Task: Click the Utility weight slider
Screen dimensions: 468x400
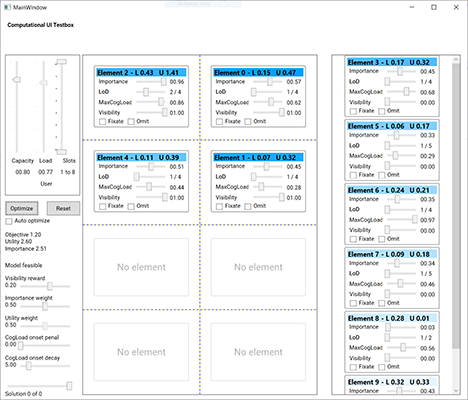Action: (45, 326)
